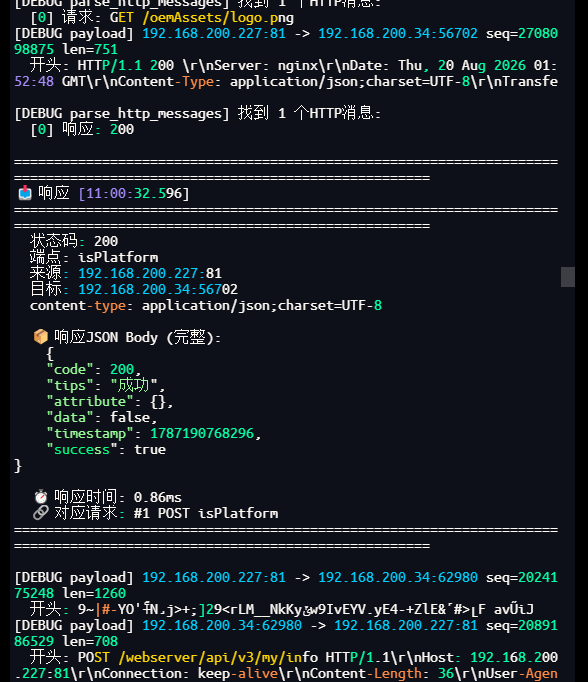Click the 端点 value isPlatform
Viewport: 588px width, 682px height.
tap(118, 257)
